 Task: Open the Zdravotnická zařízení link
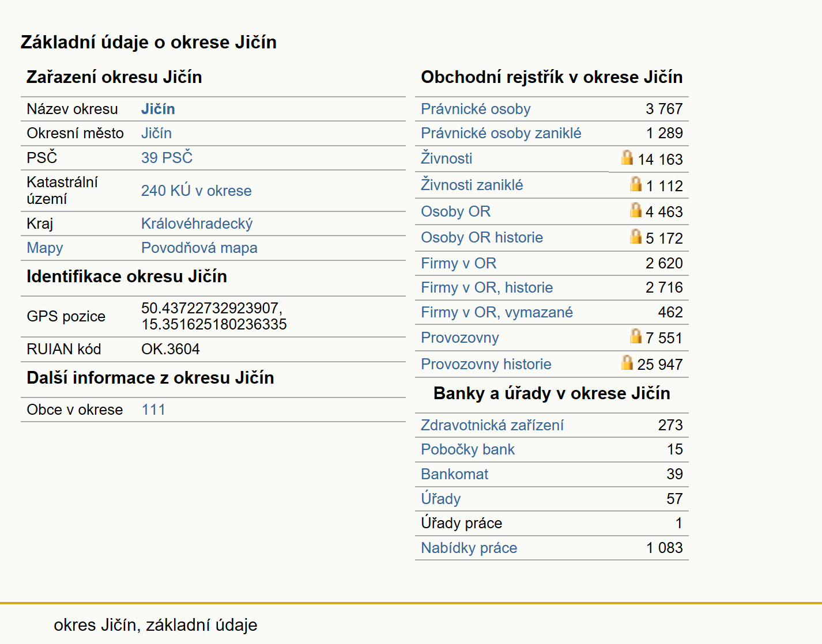click(492, 425)
